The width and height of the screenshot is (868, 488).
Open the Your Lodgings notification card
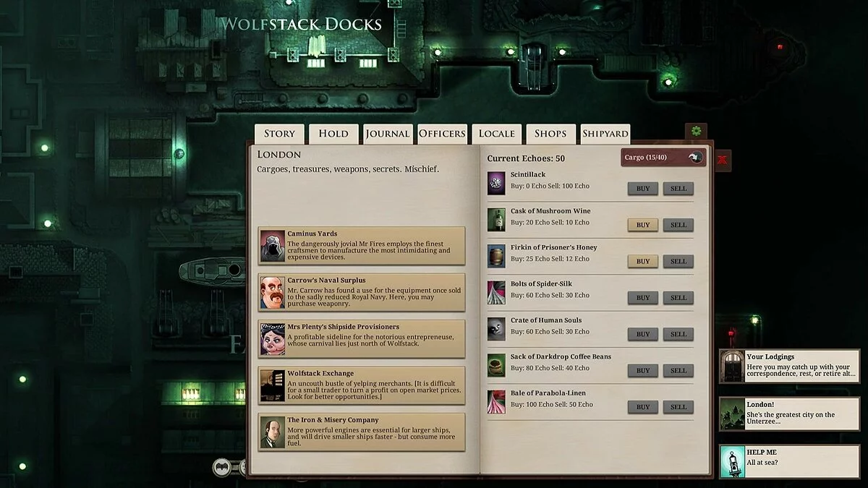789,366
